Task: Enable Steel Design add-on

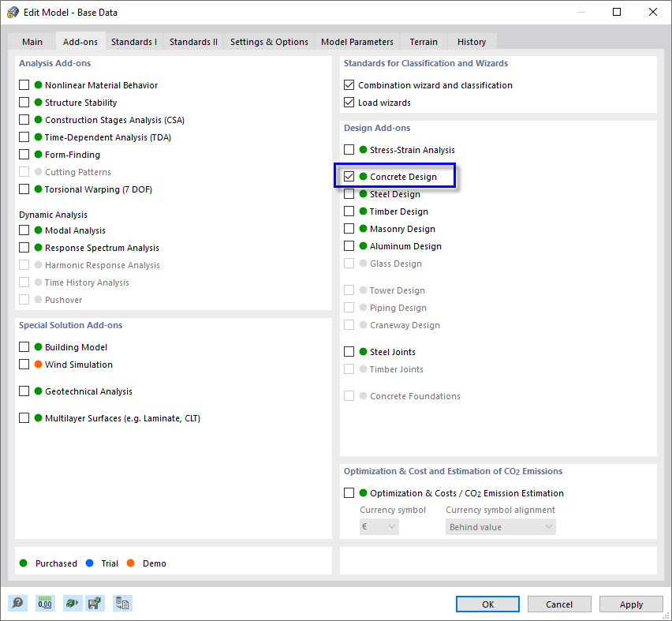Action: (x=349, y=194)
